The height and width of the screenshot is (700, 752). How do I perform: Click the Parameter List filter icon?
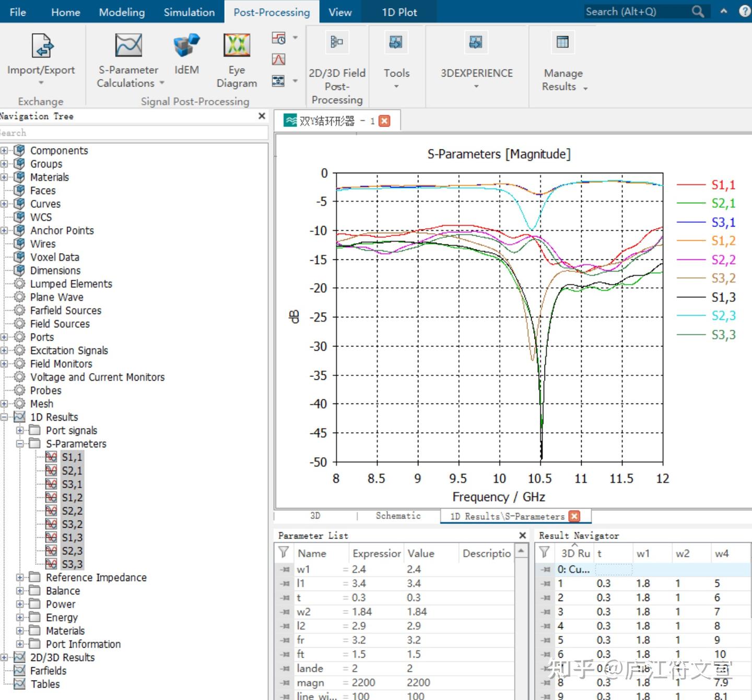coord(284,553)
